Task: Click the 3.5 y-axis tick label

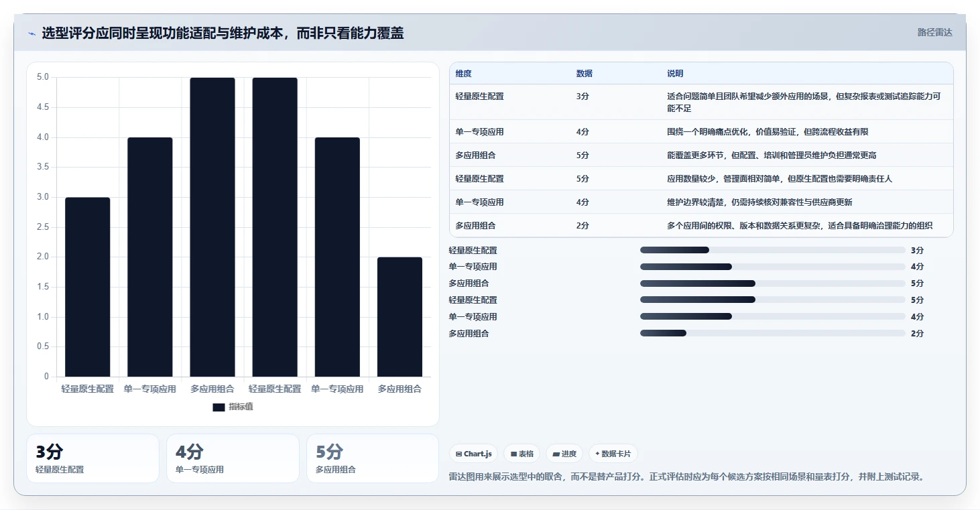Action: pyautogui.click(x=42, y=167)
